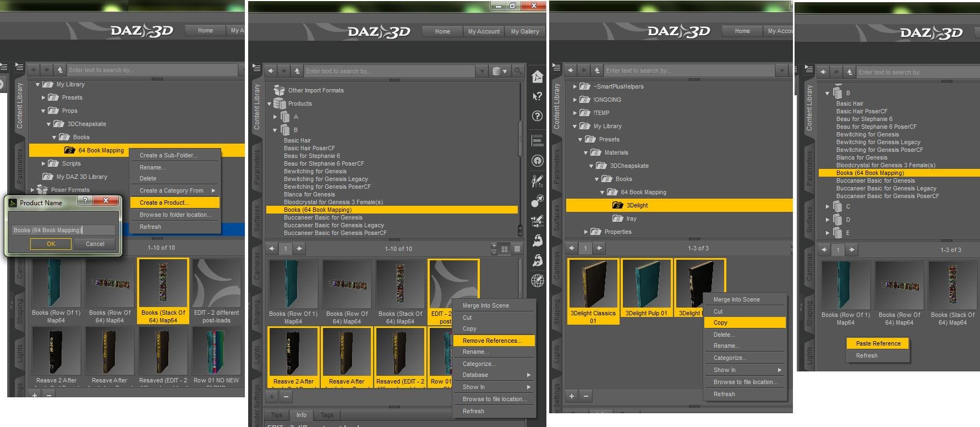Choose Create a Sub-Folder... in first panel's menu
Viewport: 980px width, 427px height.
click(175, 155)
